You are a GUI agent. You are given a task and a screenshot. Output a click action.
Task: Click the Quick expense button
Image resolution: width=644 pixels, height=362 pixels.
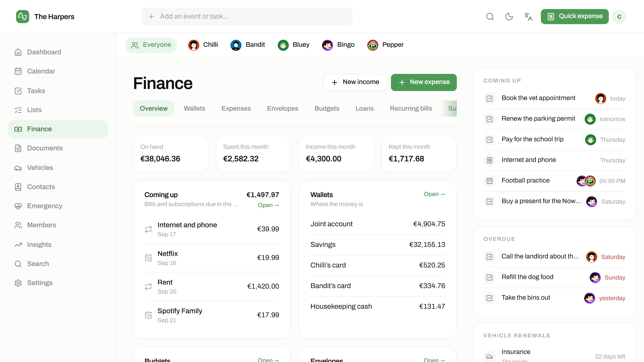pyautogui.click(x=575, y=17)
